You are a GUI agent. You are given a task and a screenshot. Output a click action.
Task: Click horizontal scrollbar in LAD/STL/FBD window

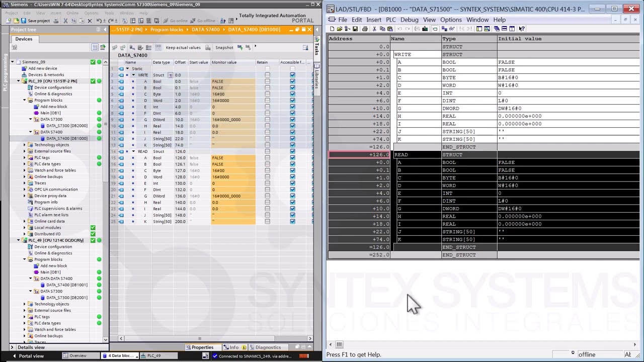pyautogui.click(x=483, y=344)
